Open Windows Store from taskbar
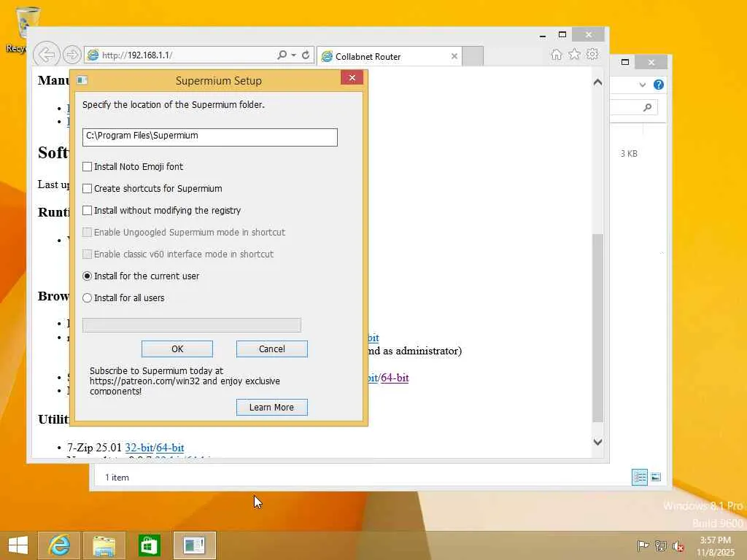 click(149, 545)
